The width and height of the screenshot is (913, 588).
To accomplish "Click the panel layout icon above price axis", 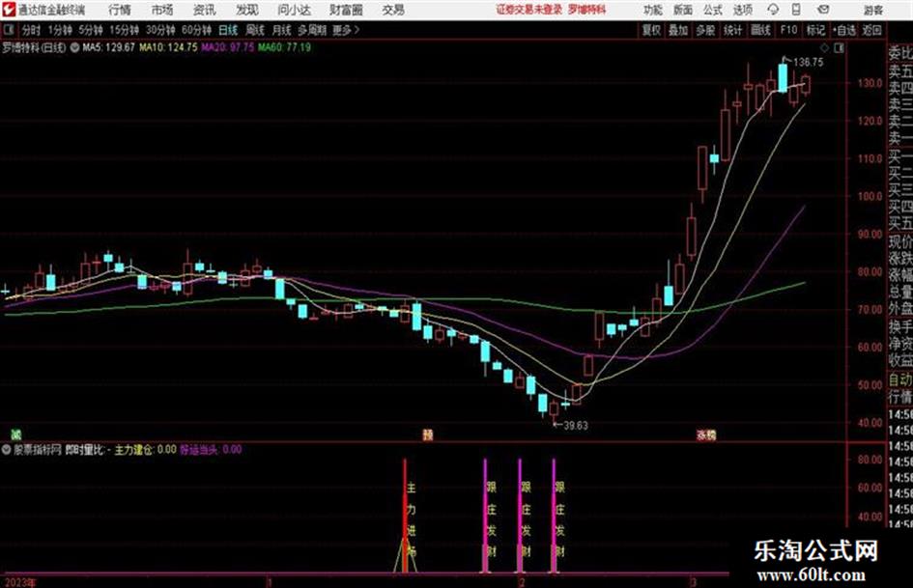I will pos(839,47).
